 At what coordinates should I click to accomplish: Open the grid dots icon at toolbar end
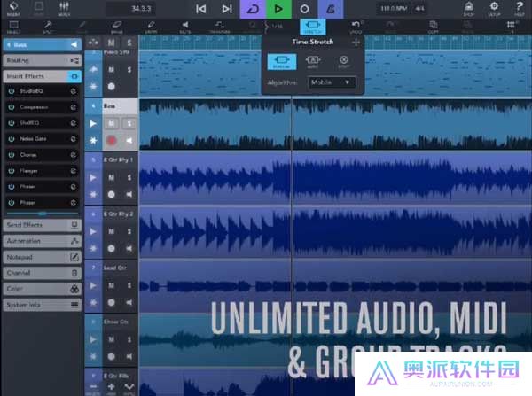pyautogui.click(x=511, y=27)
